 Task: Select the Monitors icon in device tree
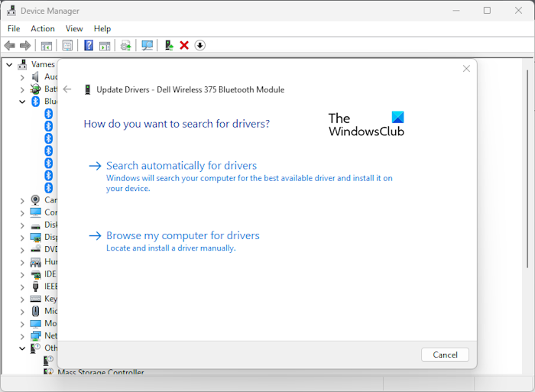pos(35,323)
